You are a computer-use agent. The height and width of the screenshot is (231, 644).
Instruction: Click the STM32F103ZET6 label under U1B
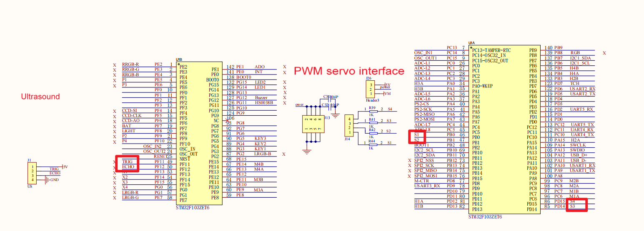click(193, 208)
